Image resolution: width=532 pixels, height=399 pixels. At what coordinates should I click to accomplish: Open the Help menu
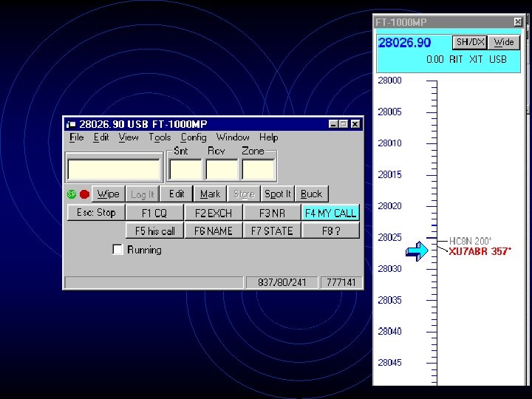click(x=269, y=137)
